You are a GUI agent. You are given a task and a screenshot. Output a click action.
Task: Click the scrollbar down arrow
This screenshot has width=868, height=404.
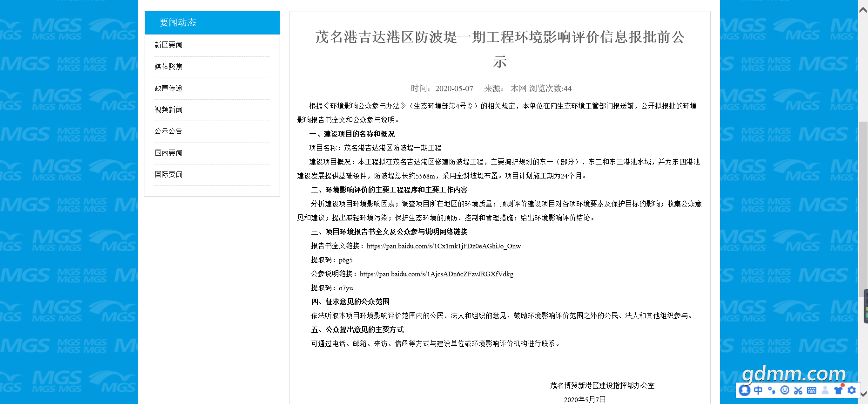863,394
